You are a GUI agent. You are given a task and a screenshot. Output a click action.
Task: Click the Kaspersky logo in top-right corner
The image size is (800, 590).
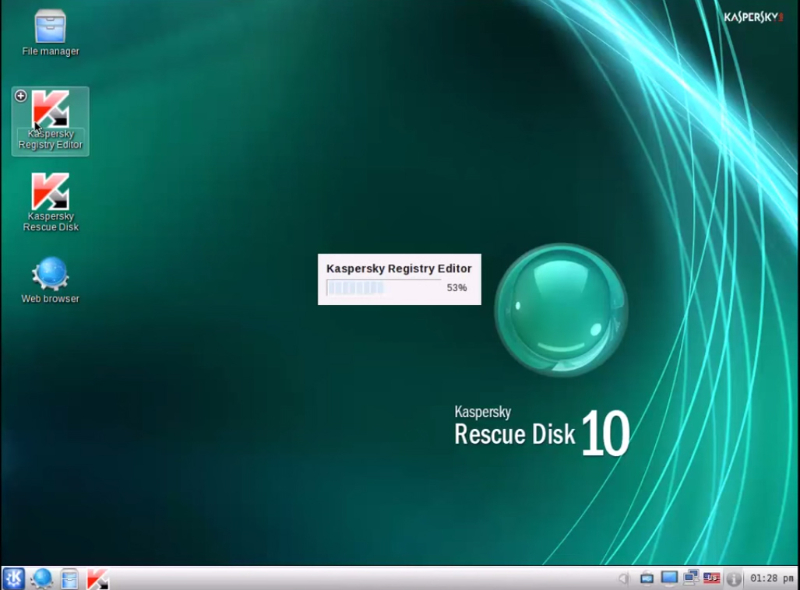(x=753, y=17)
